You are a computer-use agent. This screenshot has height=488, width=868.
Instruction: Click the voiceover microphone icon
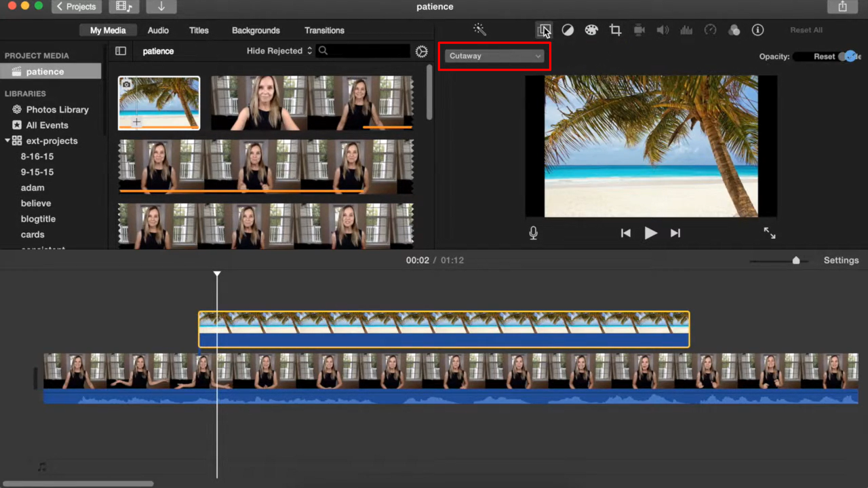click(534, 233)
